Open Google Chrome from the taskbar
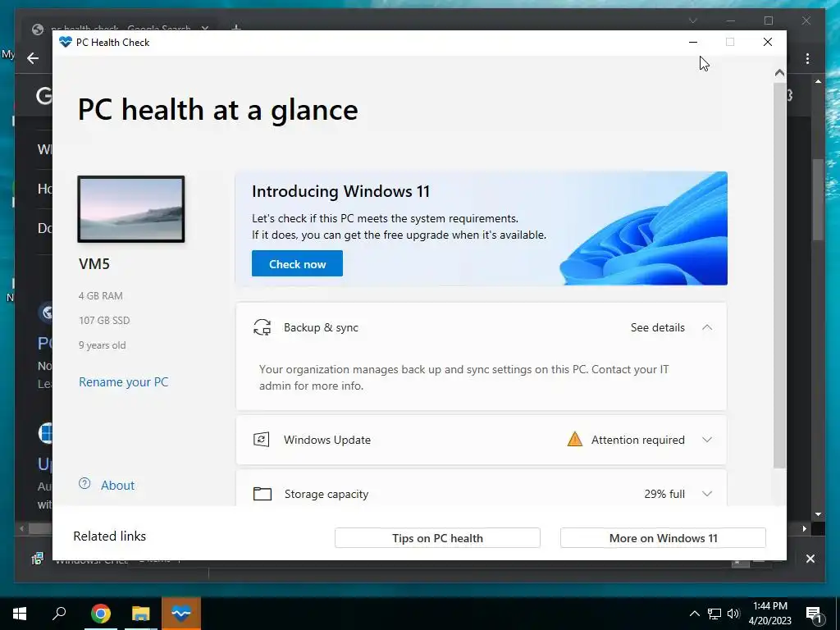 (100, 614)
